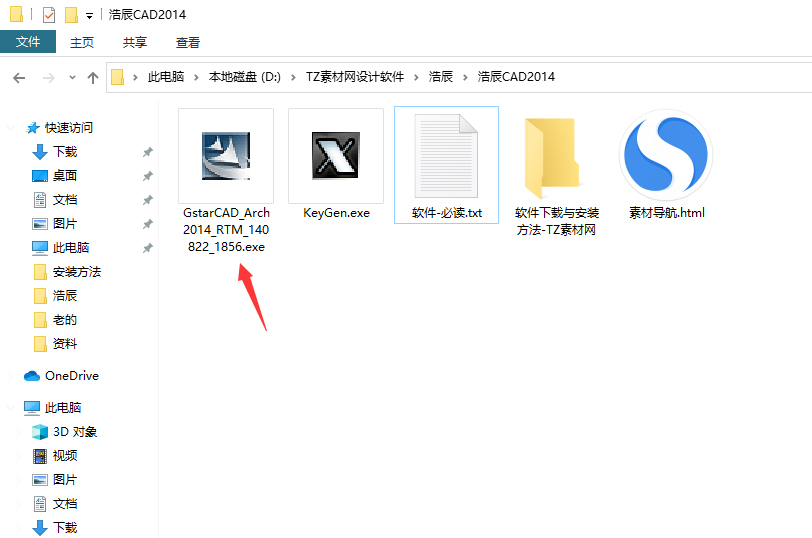Open the 安装方法 folder in sidebar
This screenshot has height=538, width=812.
[77, 271]
